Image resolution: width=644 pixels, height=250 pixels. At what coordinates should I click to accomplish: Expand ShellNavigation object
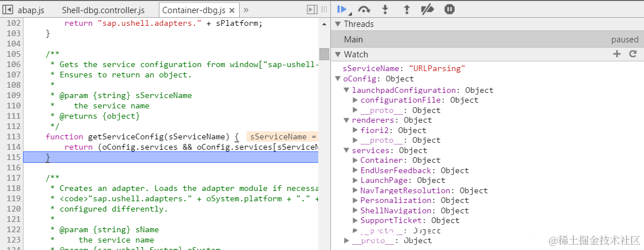(x=356, y=210)
